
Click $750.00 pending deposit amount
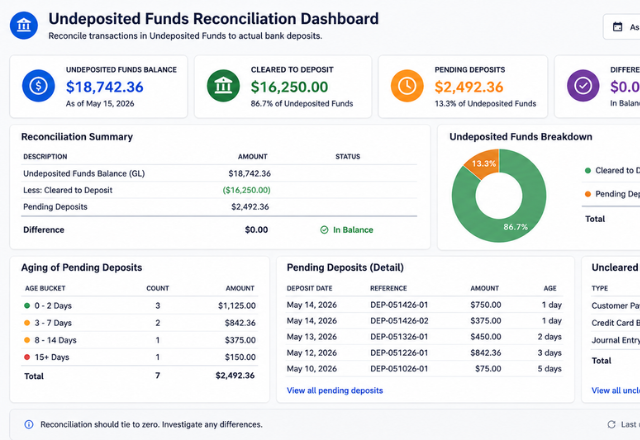click(x=486, y=305)
